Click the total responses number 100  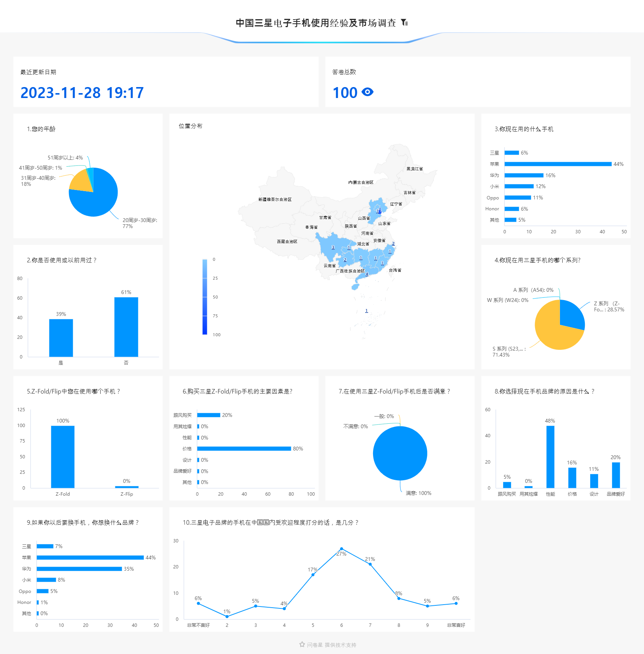345,93
